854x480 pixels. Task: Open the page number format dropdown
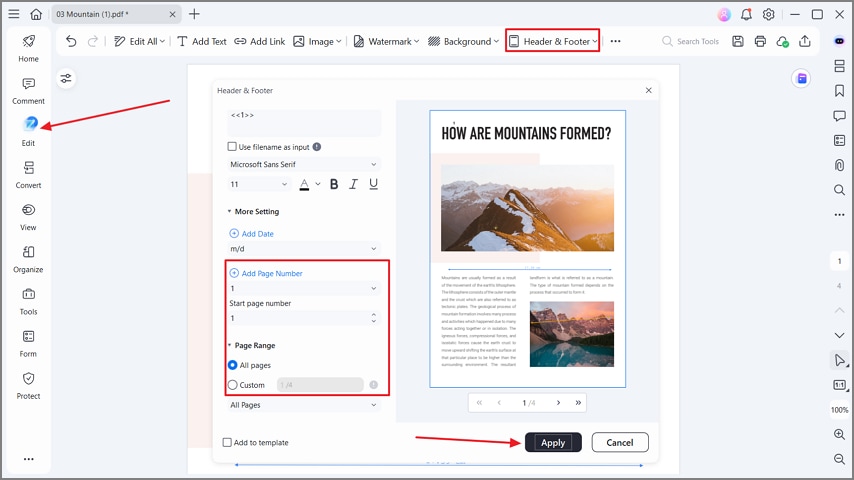click(303, 288)
